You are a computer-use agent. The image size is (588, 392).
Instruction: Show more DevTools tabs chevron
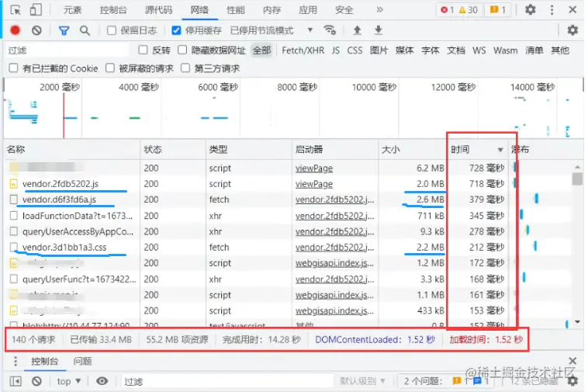379,10
